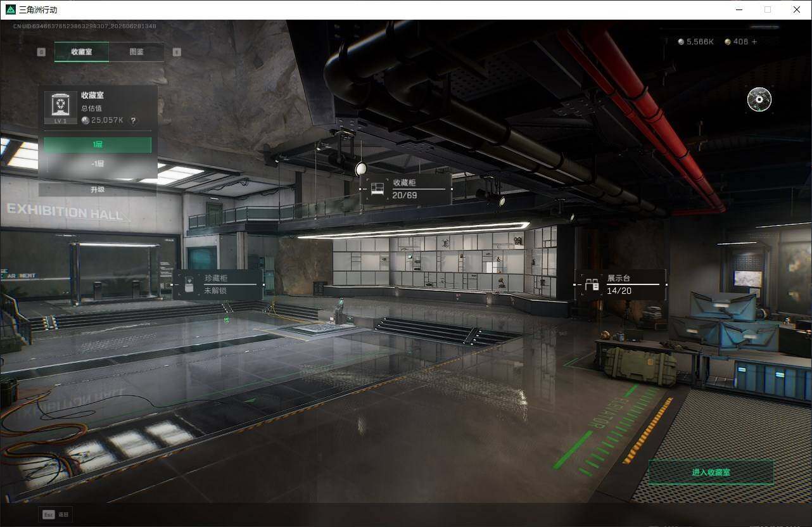Select the 收藏室 tab
The width and height of the screenshot is (812, 527).
(82, 52)
